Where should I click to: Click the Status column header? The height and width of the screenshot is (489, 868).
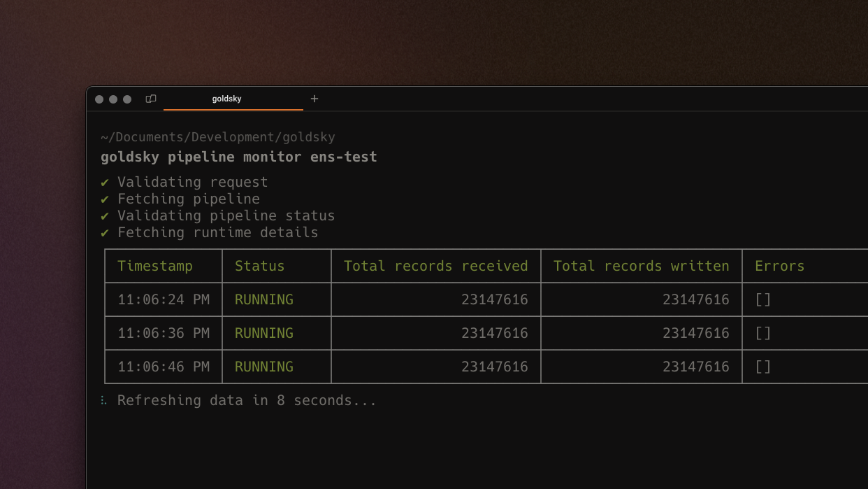pyautogui.click(x=260, y=266)
